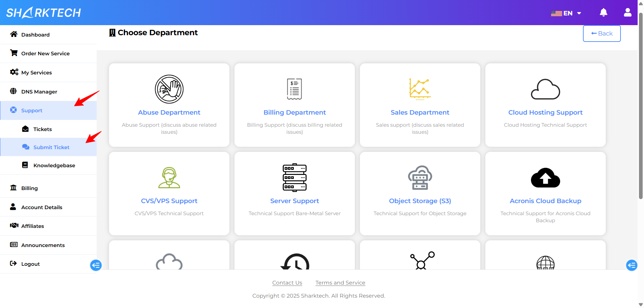Choose Sales Department title link
Screen dimensions: 644x308
[420, 113]
